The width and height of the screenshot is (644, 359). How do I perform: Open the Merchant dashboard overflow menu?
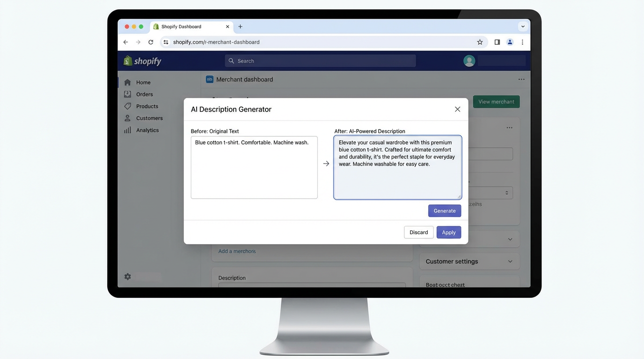pos(521,79)
